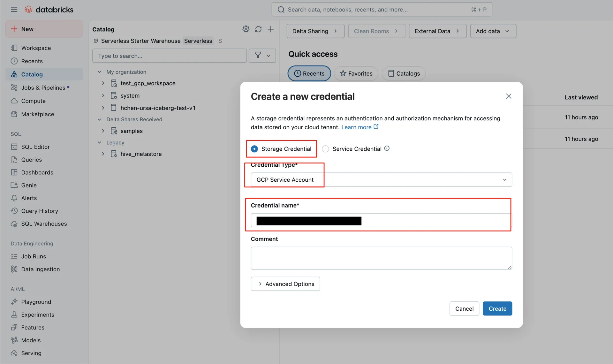
Task: Add a new catalog item with plus
Action: (x=271, y=29)
